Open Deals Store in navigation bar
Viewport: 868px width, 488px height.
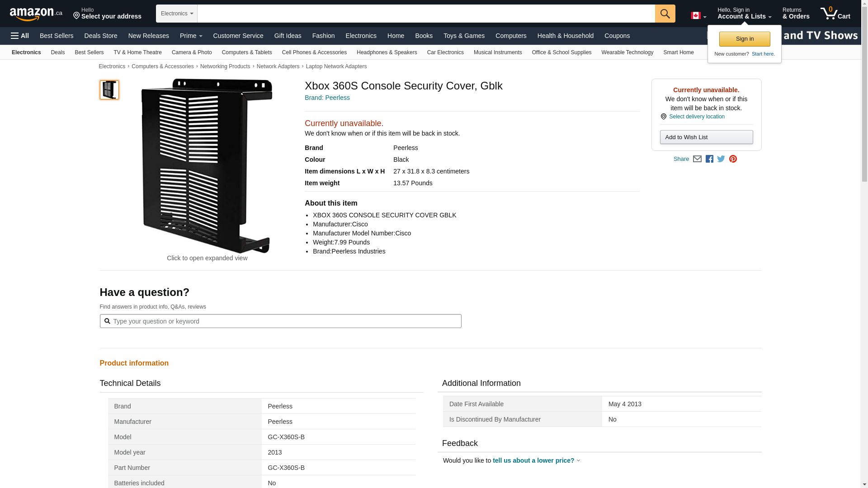pyautogui.click(x=100, y=36)
